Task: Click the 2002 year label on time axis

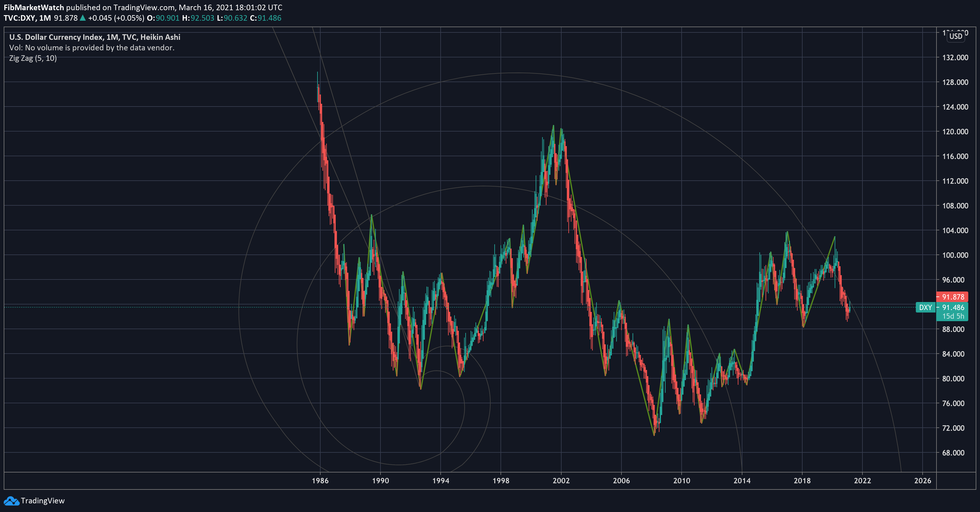Action: point(561,481)
